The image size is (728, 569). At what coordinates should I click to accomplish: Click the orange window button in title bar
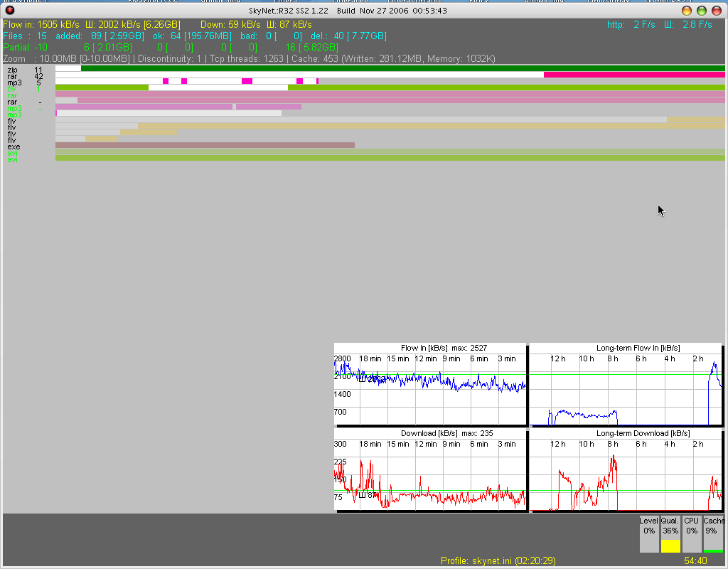point(687,10)
